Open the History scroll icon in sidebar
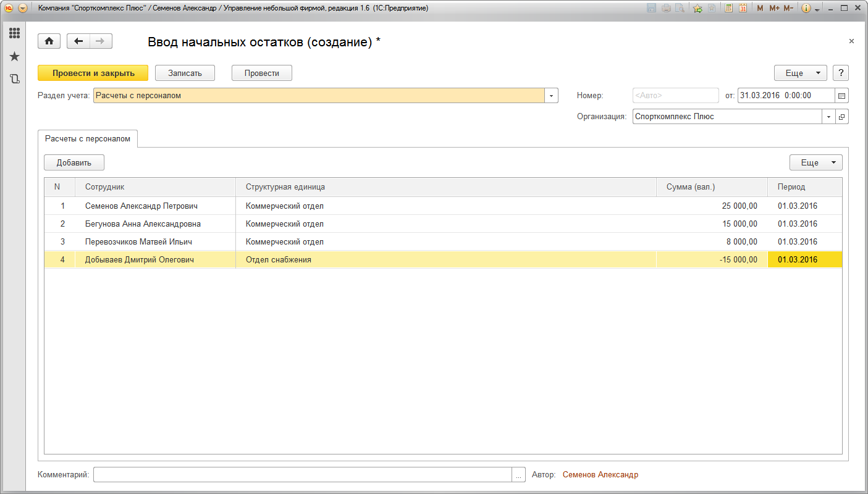This screenshot has width=868, height=494. (14, 79)
